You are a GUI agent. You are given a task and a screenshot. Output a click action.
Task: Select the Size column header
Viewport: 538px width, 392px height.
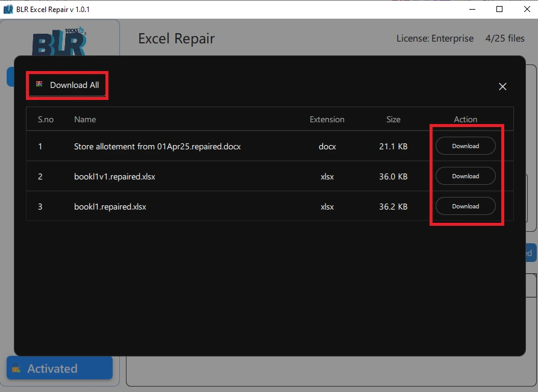393,119
